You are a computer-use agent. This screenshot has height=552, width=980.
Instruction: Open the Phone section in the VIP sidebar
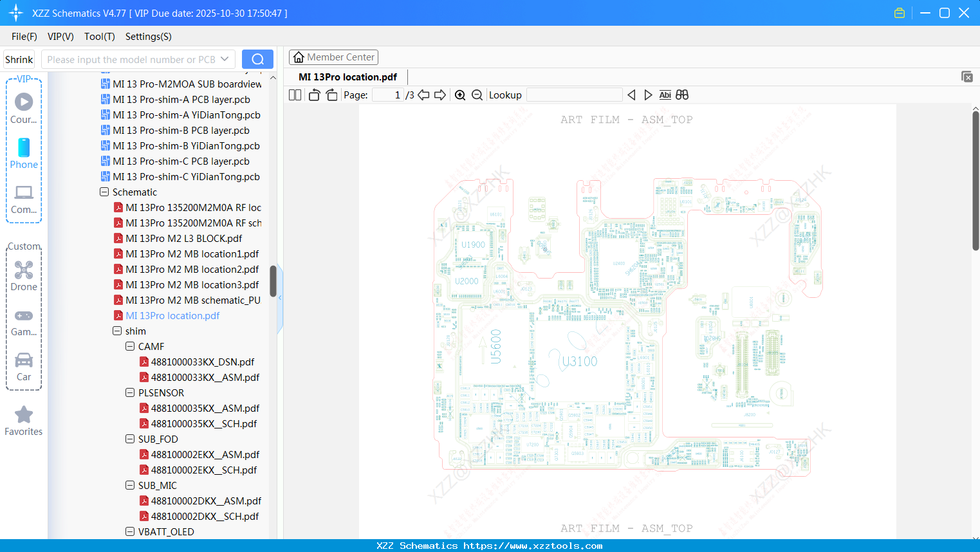pyautogui.click(x=24, y=154)
